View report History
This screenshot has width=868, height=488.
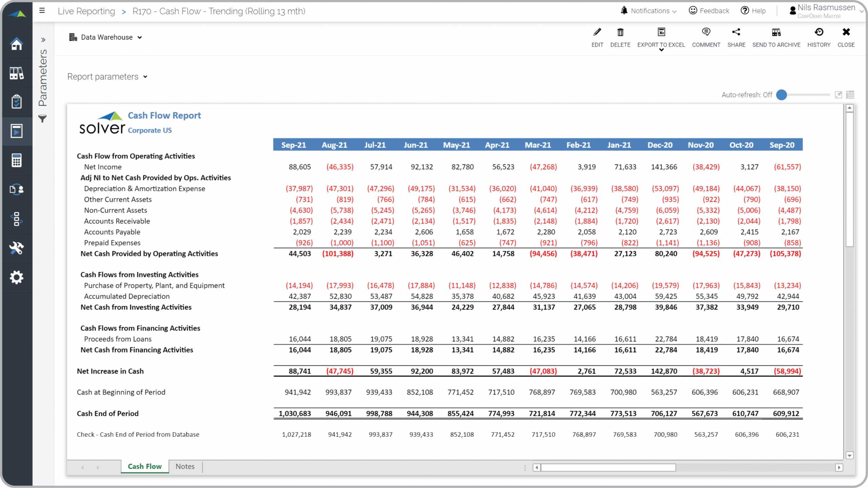(x=818, y=37)
